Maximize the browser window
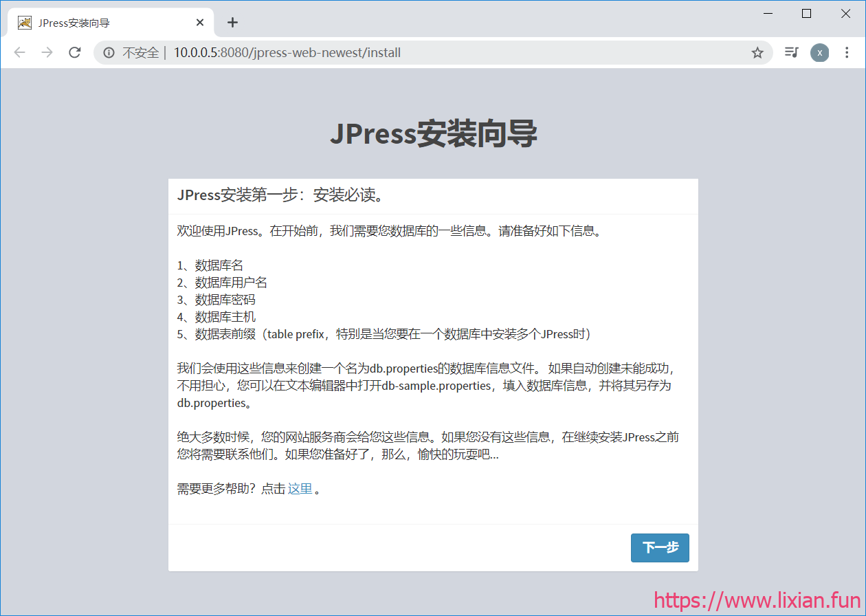The image size is (866, 616). click(807, 13)
